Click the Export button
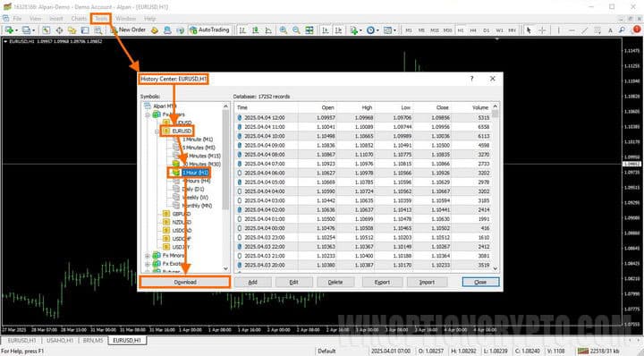 pyautogui.click(x=382, y=282)
